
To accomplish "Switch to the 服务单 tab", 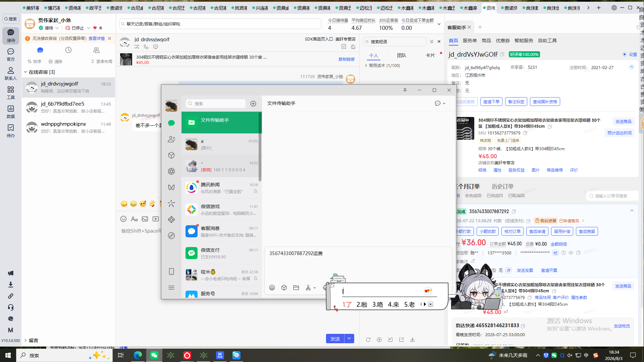I will point(470,41).
